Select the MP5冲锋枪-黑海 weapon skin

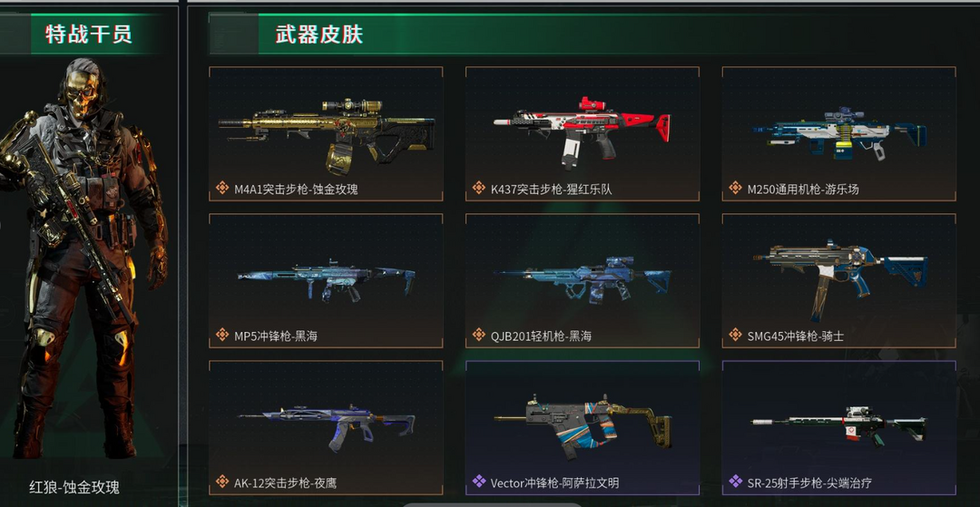326,281
